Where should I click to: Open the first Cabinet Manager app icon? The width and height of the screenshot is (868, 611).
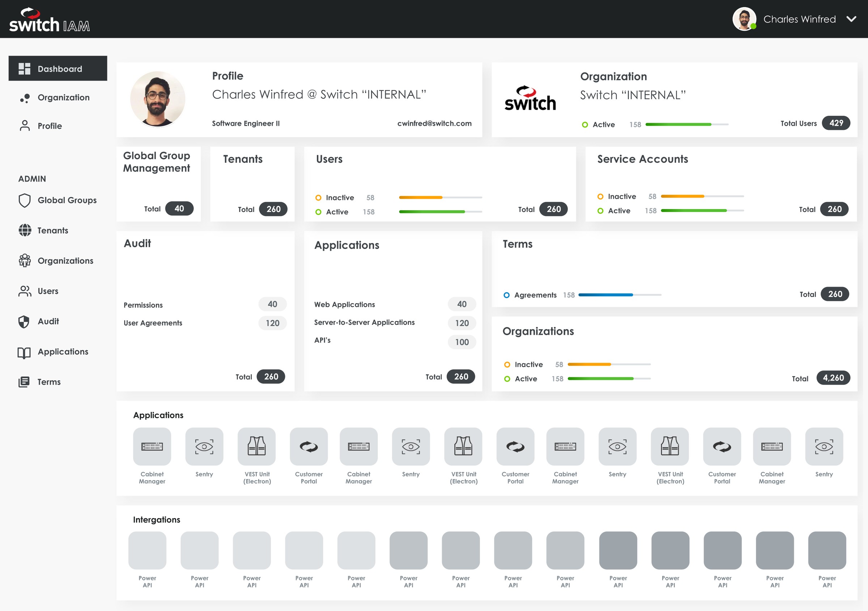152,446
